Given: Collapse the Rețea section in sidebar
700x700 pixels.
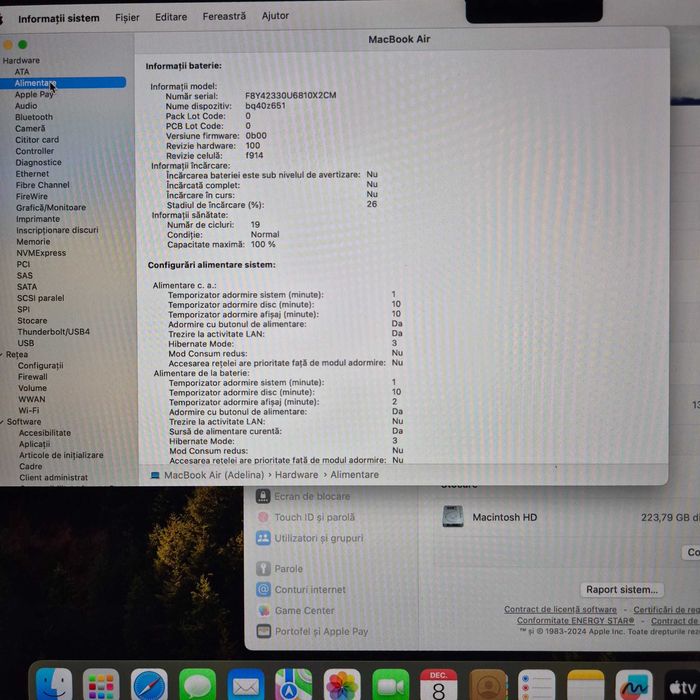Looking at the screenshot, I should tap(2, 354).
